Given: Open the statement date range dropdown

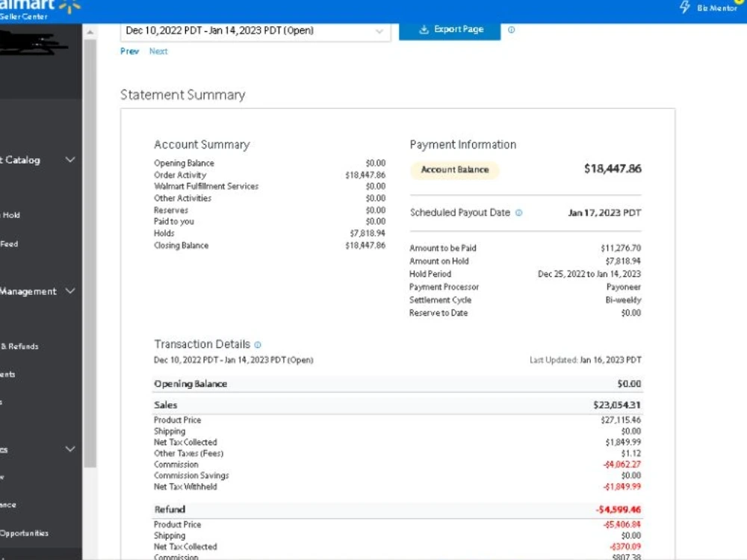Looking at the screenshot, I should (255, 31).
